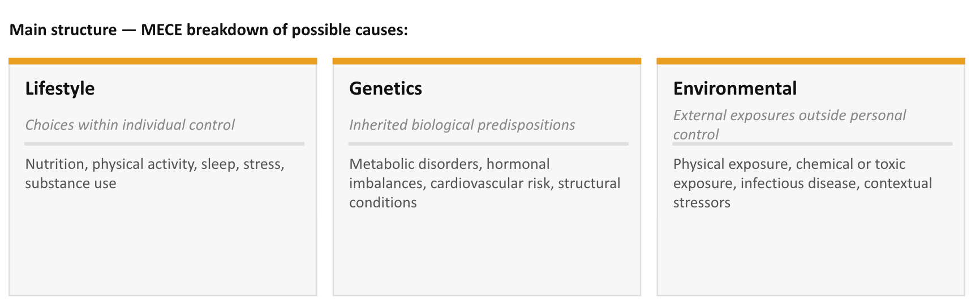Click the Physical exposure description text

click(802, 183)
